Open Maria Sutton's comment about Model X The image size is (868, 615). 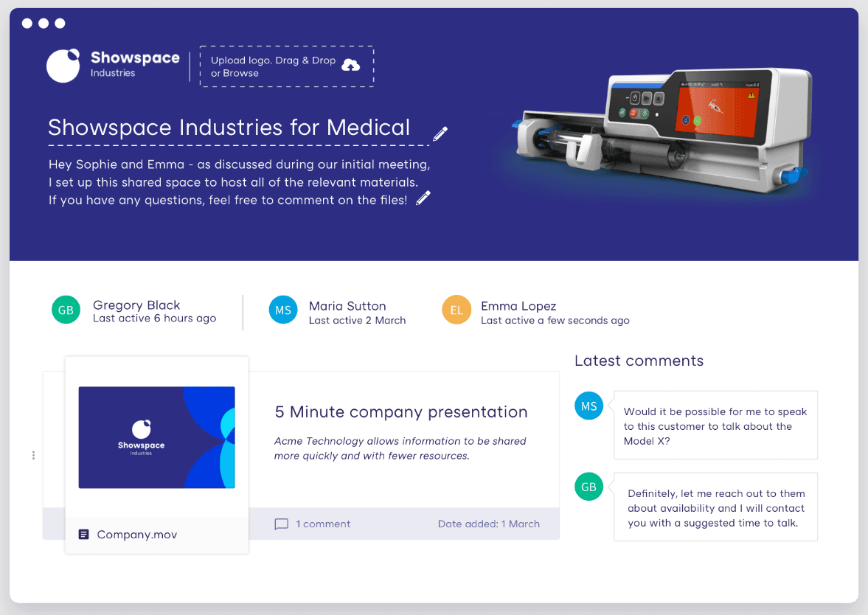(715, 425)
